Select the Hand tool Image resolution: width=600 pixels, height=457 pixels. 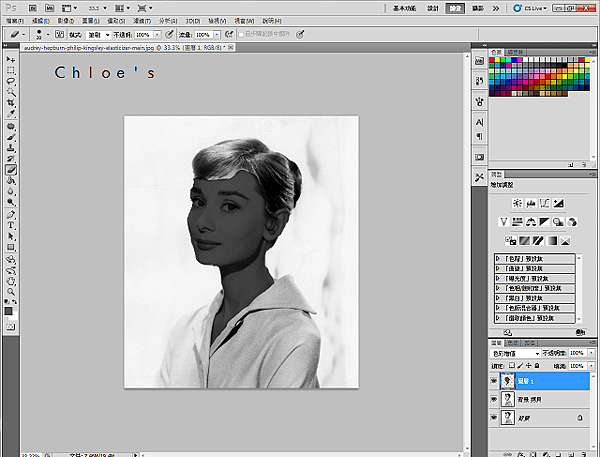pos(11,281)
